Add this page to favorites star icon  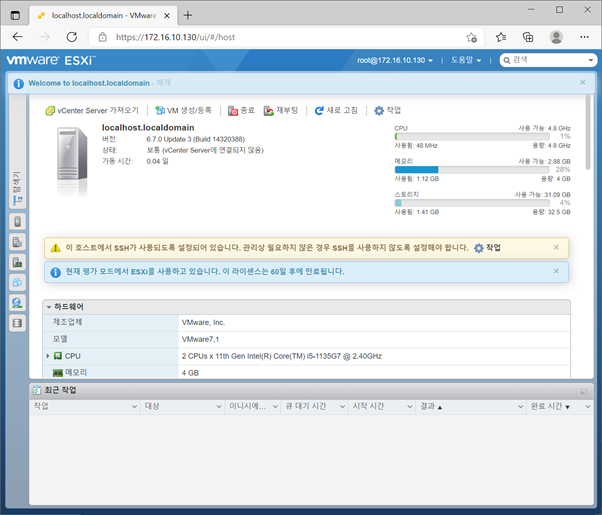[x=471, y=37]
